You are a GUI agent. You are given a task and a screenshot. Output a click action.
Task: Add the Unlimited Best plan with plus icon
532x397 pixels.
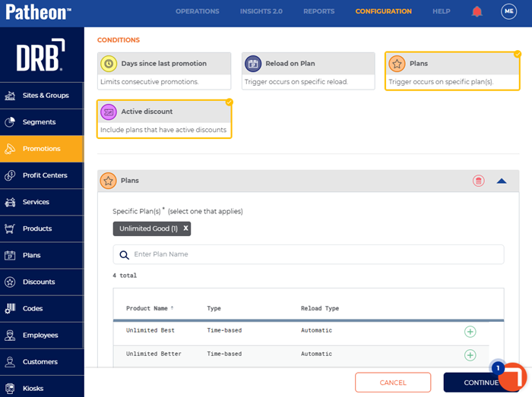click(x=470, y=332)
